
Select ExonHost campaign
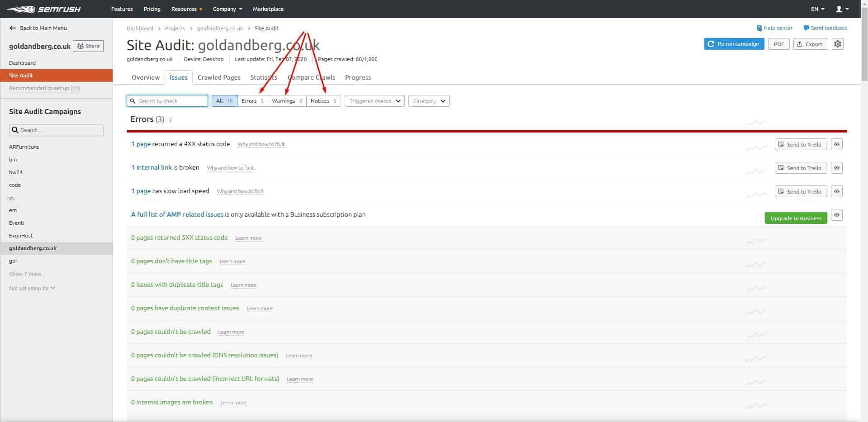(x=21, y=236)
